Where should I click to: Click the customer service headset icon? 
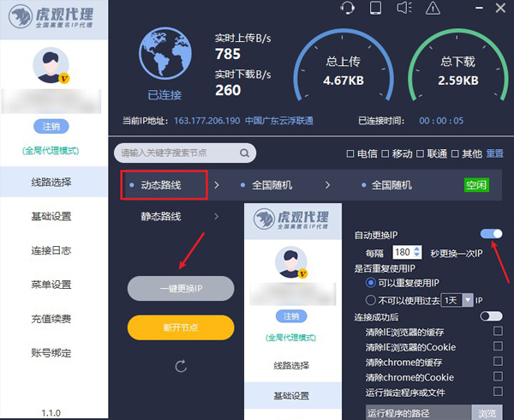click(347, 9)
